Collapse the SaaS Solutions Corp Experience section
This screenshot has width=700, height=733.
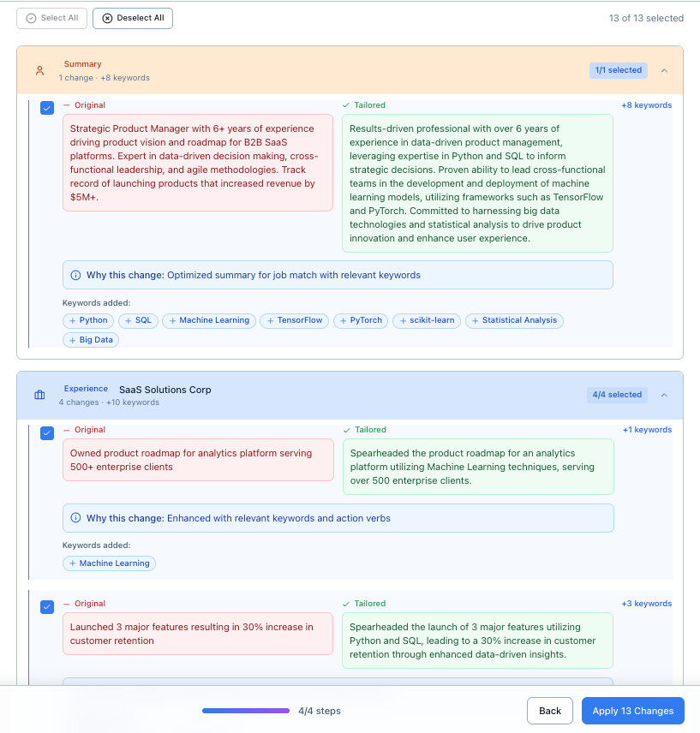[x=665, y=395]
